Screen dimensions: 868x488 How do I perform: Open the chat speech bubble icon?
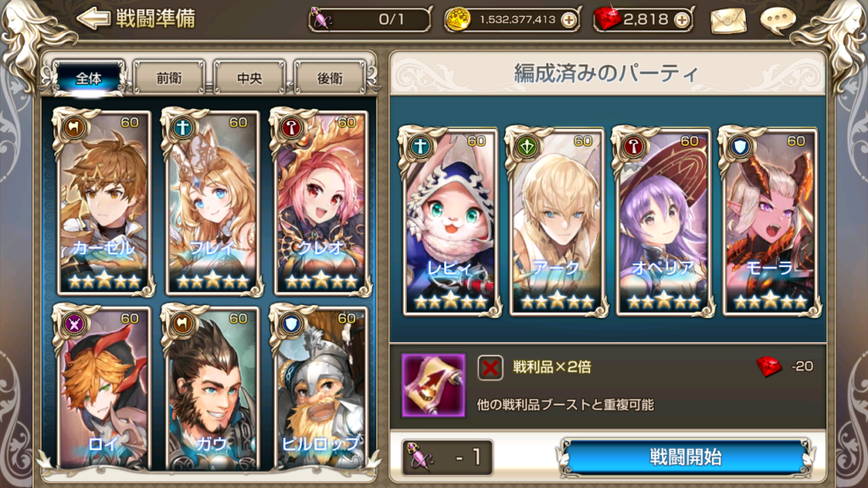778,20
